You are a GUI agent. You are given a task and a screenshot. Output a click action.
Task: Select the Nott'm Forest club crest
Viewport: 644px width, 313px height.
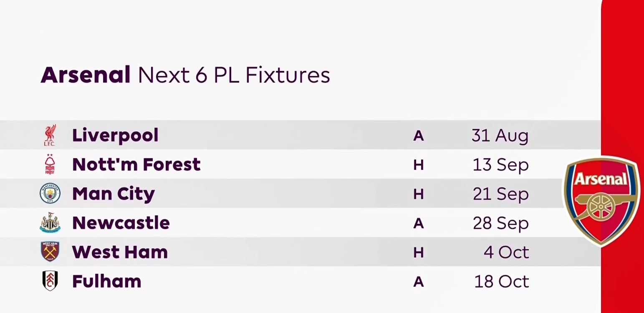pos(50,164)
